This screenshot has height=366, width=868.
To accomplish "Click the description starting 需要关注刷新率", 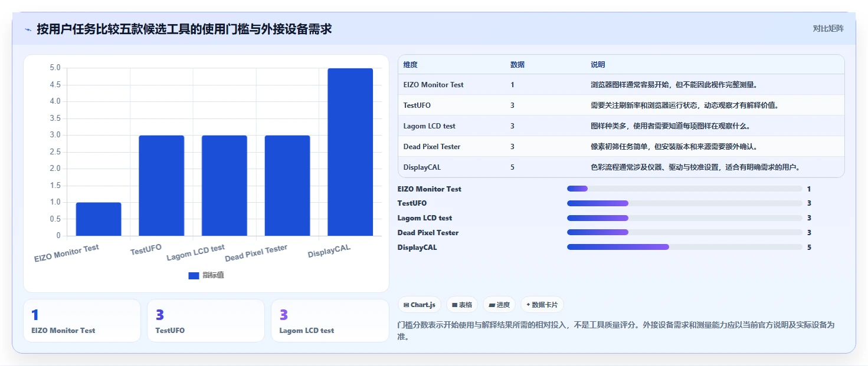I will tap(685, 105).
